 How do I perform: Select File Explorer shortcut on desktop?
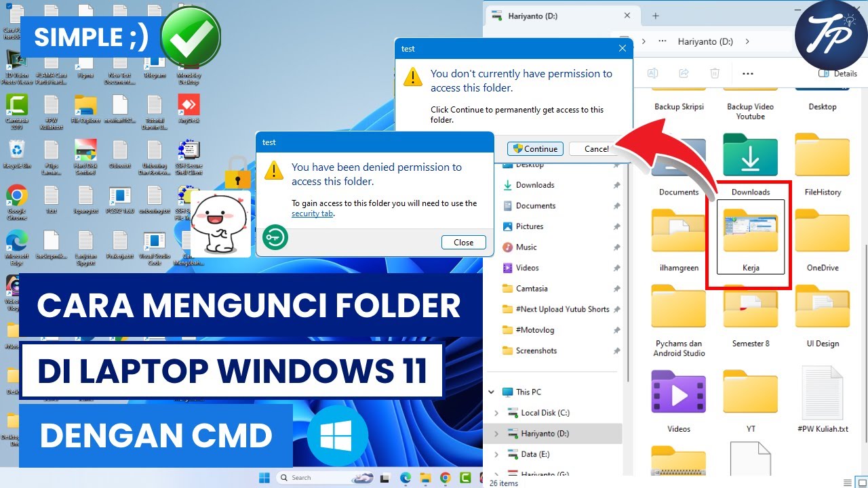pyautogui.click(x=85, y=108)
